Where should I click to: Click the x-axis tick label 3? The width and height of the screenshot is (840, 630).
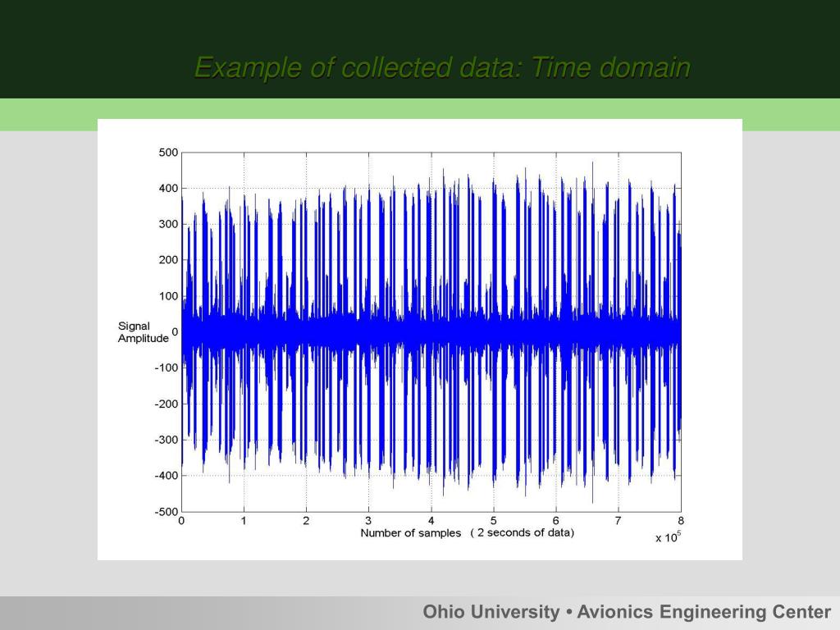(x=368, y=521)
